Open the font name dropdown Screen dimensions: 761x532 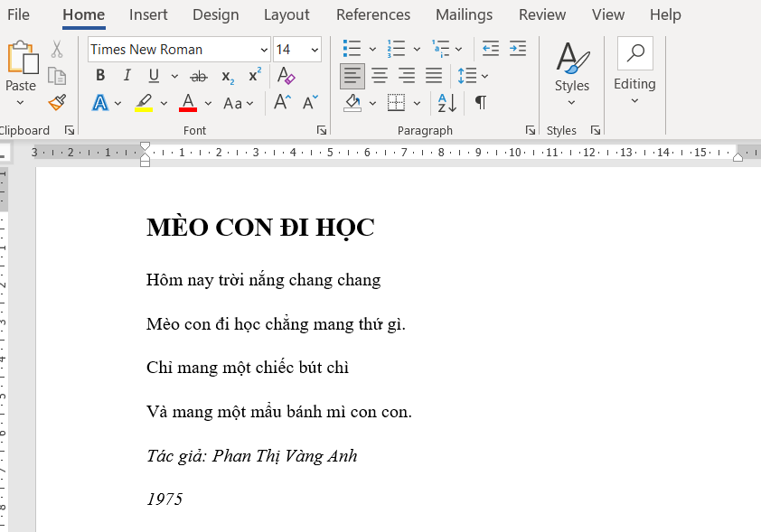pos(263,50)
